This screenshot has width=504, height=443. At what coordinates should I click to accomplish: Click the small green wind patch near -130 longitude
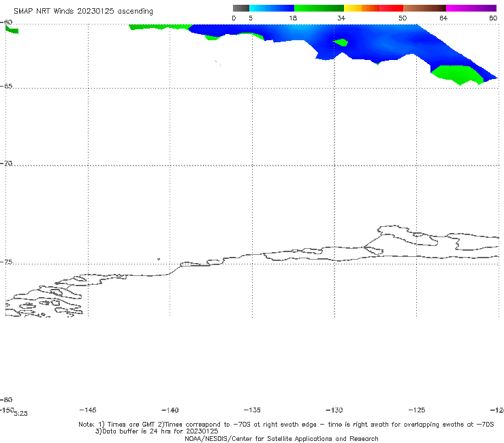341,42
